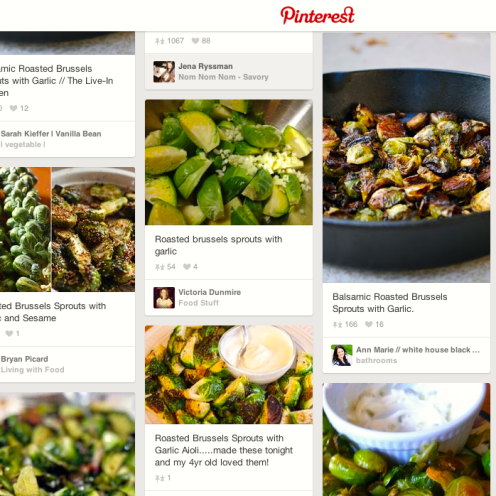Image resolution: width=496 pixels, height=496 pixels.
Task: Open the Living with Food board
Action: pos(32,370)
